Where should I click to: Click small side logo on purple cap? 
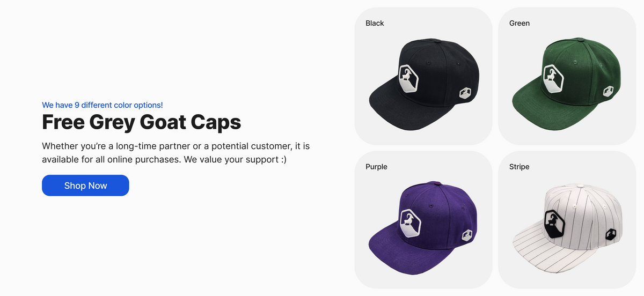(x=466, y=235)
